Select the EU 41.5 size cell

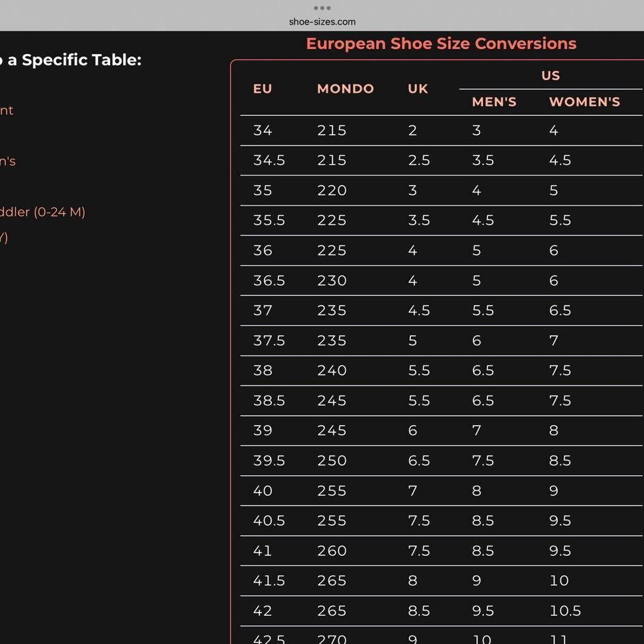(x=269, y=581)
